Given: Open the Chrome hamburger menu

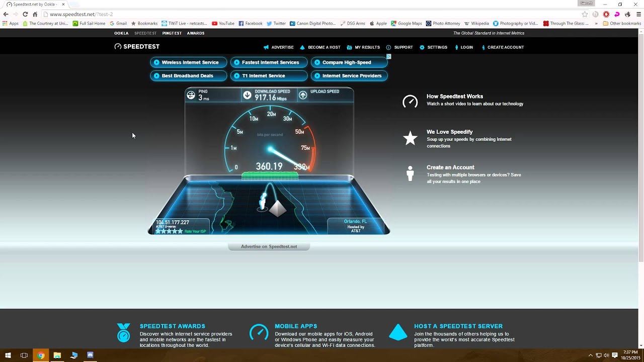Looking at the screenshot, I should pos(638,14).
